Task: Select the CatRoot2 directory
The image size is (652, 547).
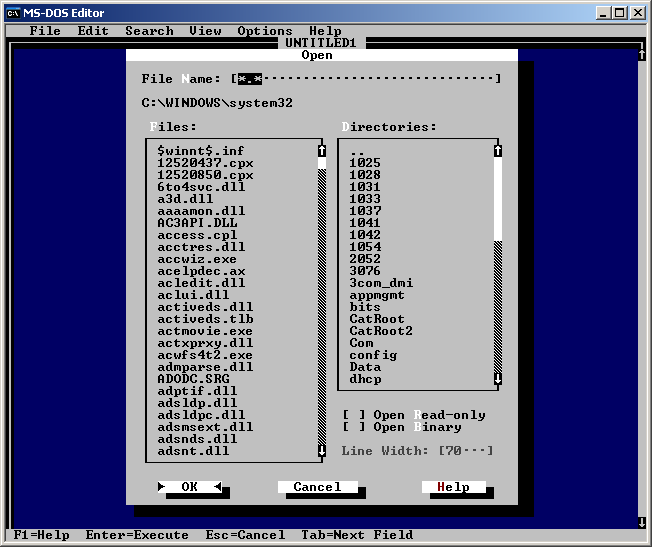Action: (x=381, y=331)
